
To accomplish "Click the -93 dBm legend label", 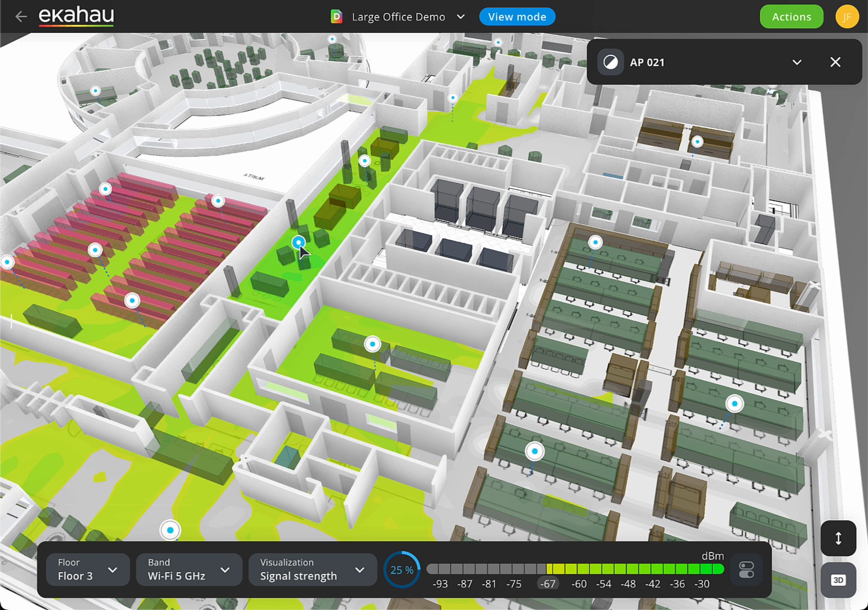I will pos(440,584).
